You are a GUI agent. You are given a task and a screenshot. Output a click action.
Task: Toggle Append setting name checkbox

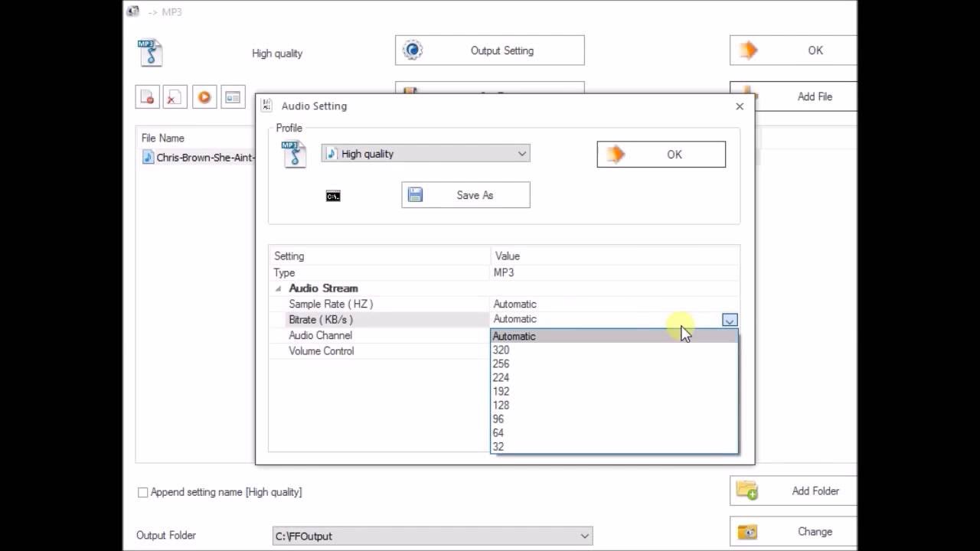pos(142,492)
